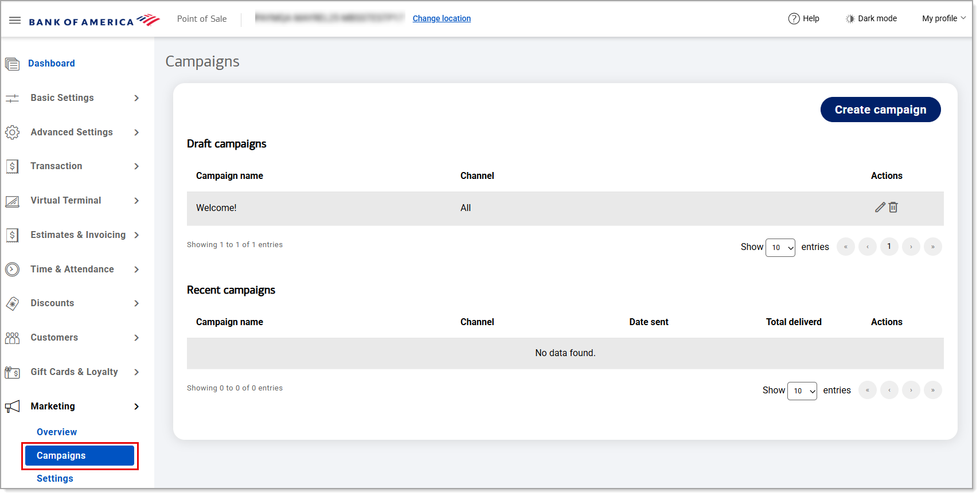Screen dimensions: 980x496
Task: Click the pencil edit icon for Welcome! campaign
Action: coord(880,208)
